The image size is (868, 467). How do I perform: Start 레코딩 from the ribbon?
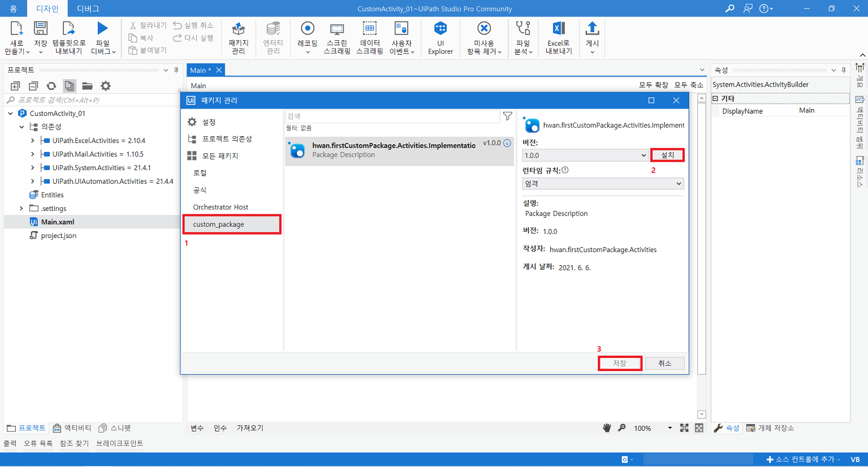pos(308,38)
